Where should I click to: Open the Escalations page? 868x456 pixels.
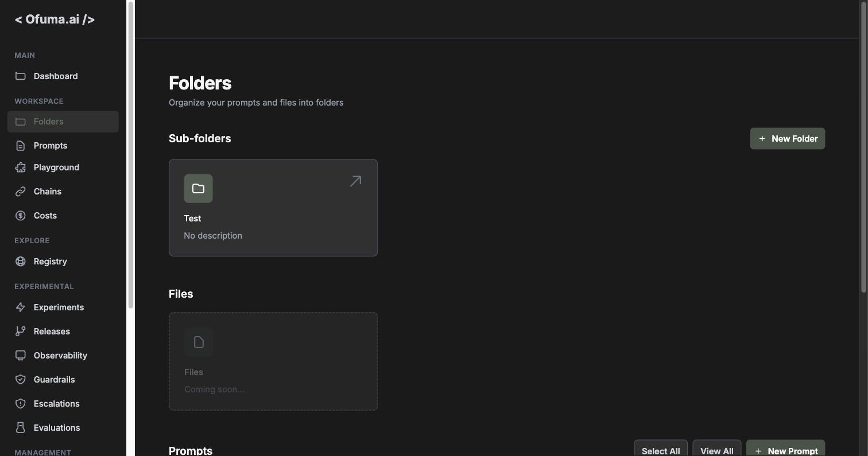(x=63, y=404)
